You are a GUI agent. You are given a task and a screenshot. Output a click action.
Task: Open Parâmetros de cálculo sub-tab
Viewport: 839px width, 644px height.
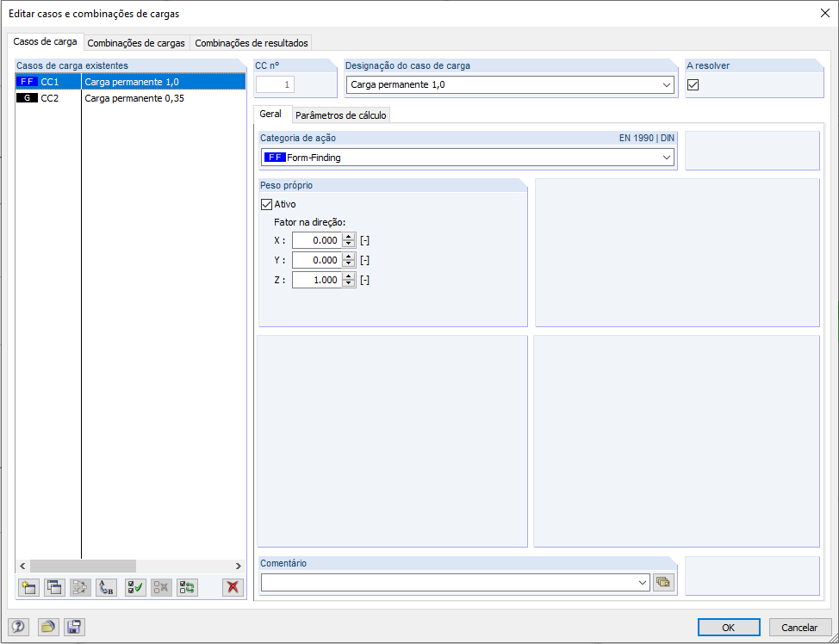pyautogui.click(x=341, y=115)
